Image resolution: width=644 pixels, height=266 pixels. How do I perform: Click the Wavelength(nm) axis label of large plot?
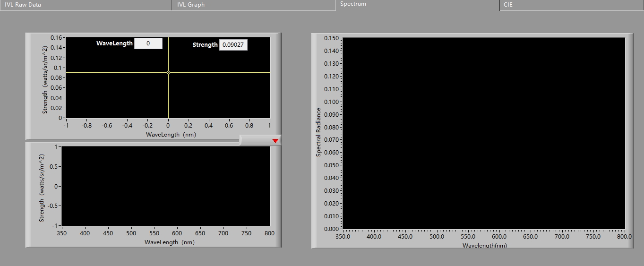tap(484, 246)
